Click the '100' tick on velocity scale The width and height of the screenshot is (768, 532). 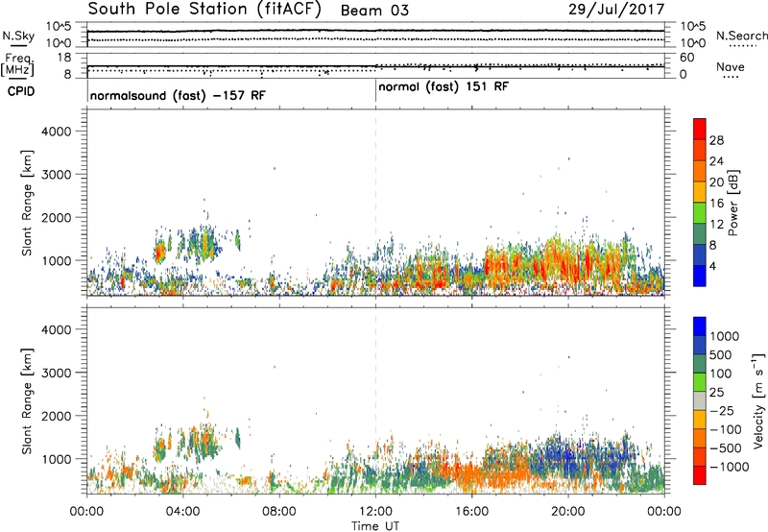pos(721,374)
